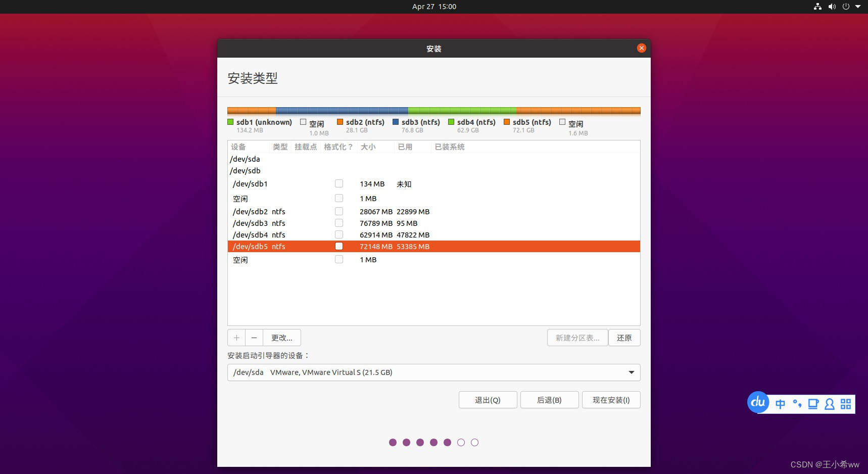Click the punctuation mode icon in IME bar
868x474 pixels.
797,403
